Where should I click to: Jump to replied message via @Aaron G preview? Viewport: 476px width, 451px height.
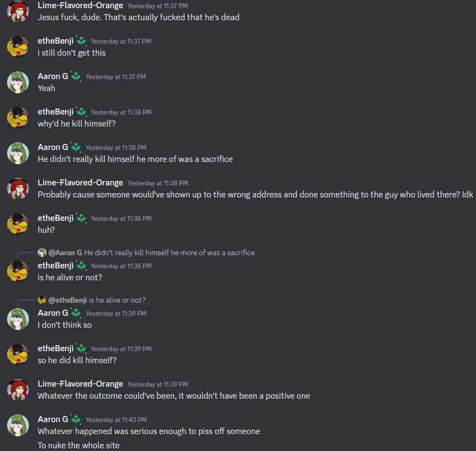[152, 252]
